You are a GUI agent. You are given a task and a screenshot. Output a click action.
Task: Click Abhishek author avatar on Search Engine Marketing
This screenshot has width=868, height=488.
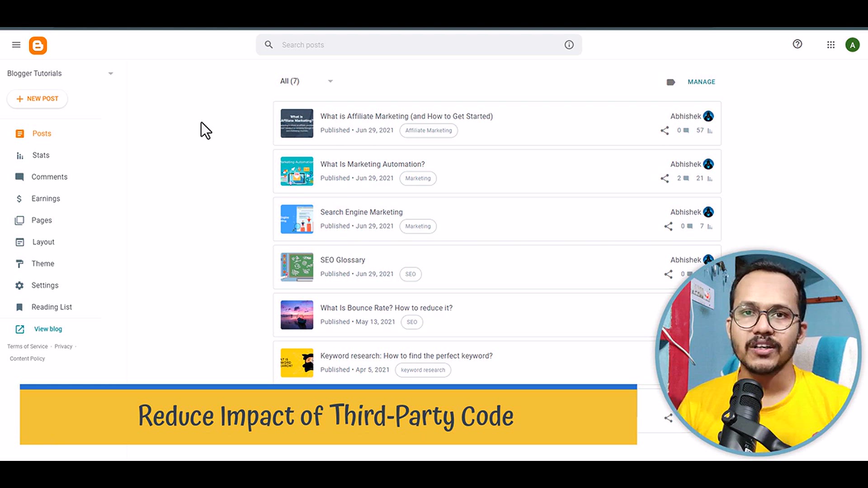708,212
